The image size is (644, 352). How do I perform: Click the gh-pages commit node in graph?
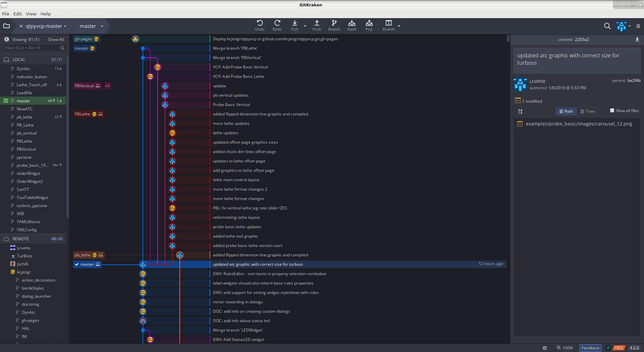point(136,39)
